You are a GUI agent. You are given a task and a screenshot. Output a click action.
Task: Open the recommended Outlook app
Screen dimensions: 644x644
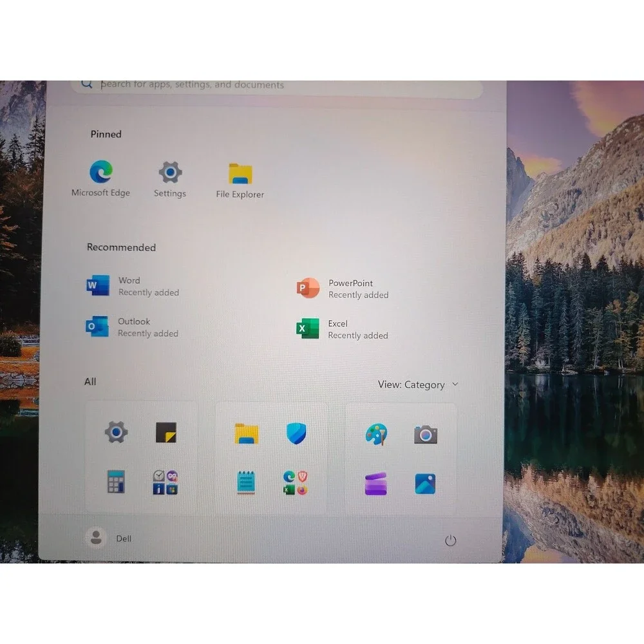pyautogui.click(x=132, y=327)
